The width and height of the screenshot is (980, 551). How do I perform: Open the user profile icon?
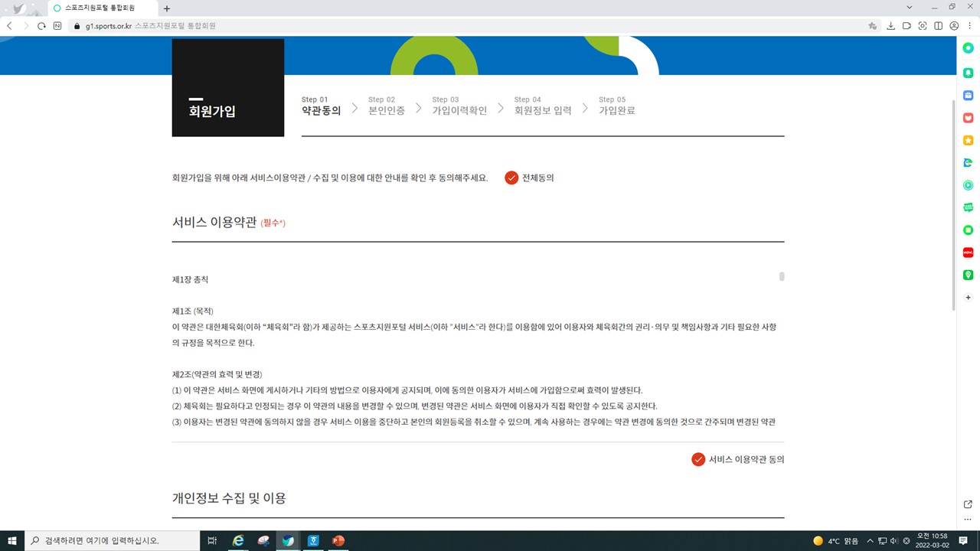954,25
